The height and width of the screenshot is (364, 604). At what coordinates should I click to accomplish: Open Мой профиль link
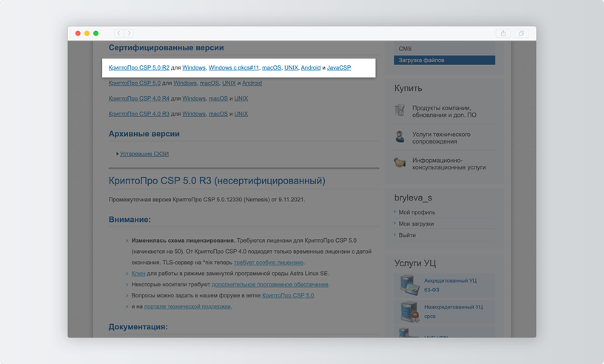point(417,212)
